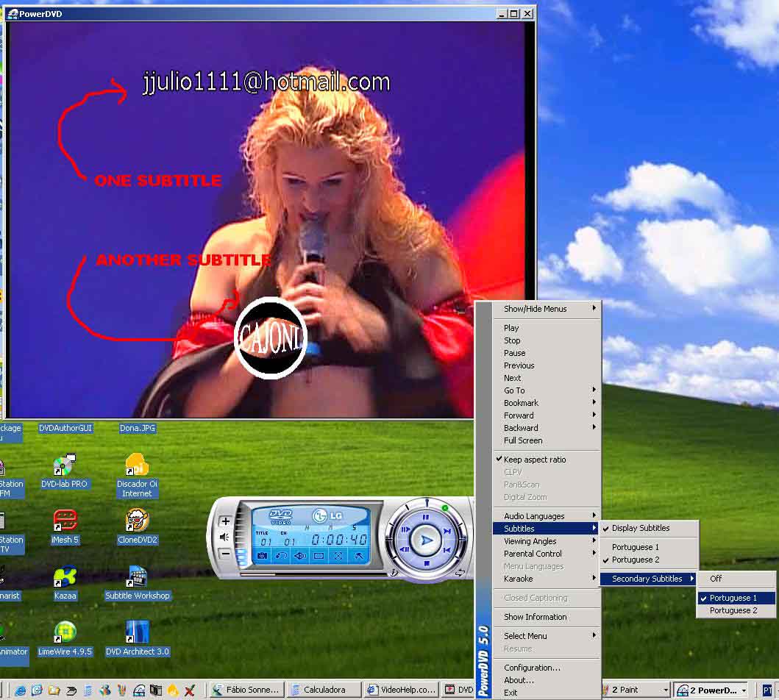Expand the Forward submenu

(x=547, y=415)
